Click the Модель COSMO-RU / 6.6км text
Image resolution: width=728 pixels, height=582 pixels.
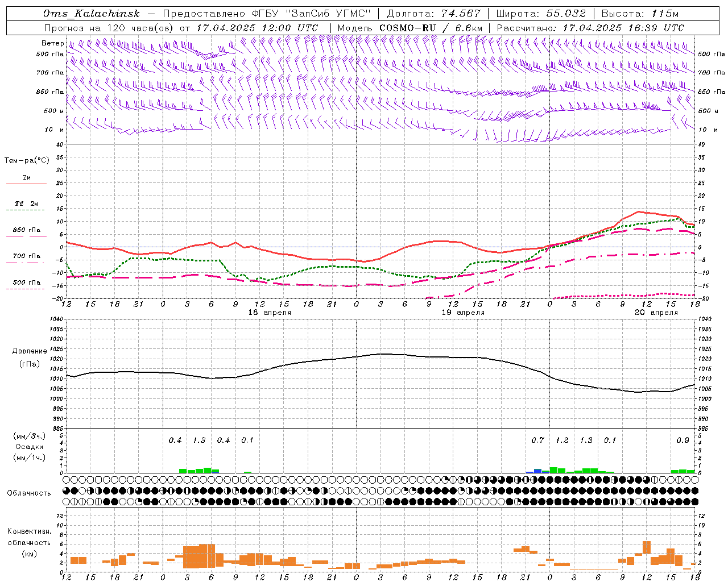[410, 28]
